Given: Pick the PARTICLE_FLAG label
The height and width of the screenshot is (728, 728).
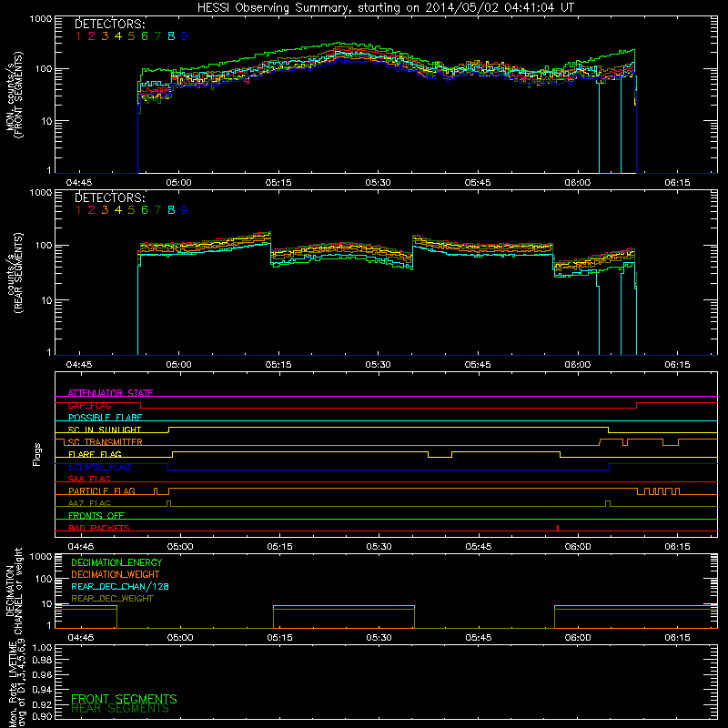Looking at the screenshot, I should (x=102, y=491).
